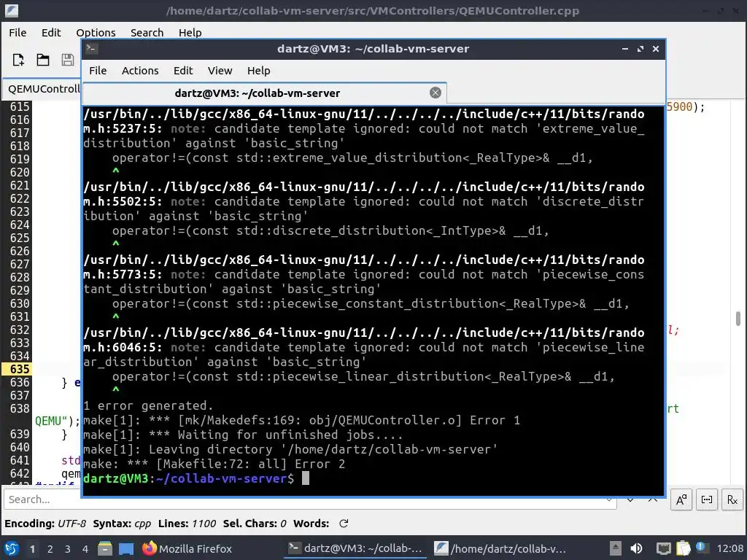This screenshot has width=747, height=560.
Task: Open terminal View menu
Action: coord(220,71)
